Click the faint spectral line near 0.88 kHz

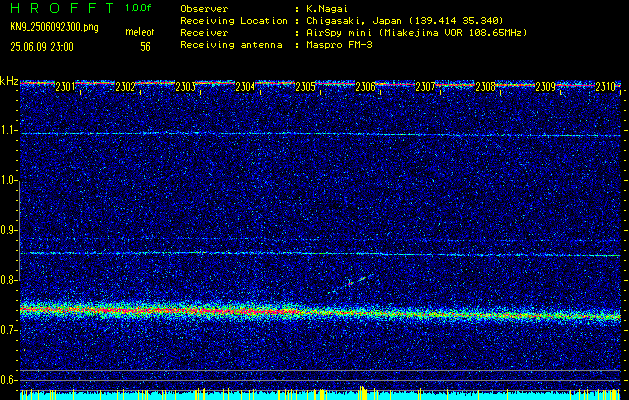[x=320, y=240]
